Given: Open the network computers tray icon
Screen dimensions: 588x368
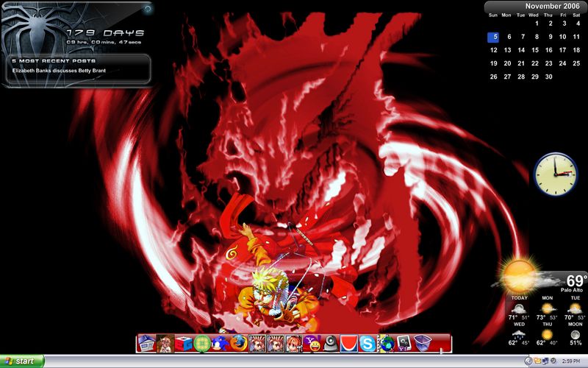Looking at the screenshot, I should (x=545, y=361).
